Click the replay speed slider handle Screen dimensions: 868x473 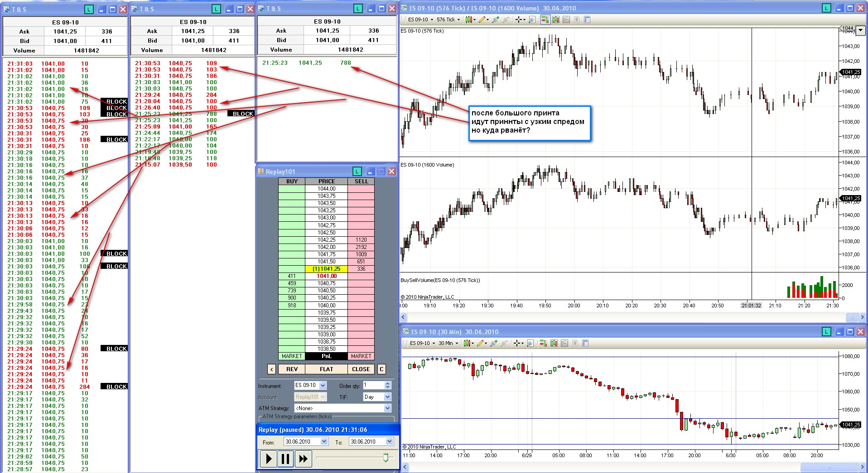(x=386, y=458)
